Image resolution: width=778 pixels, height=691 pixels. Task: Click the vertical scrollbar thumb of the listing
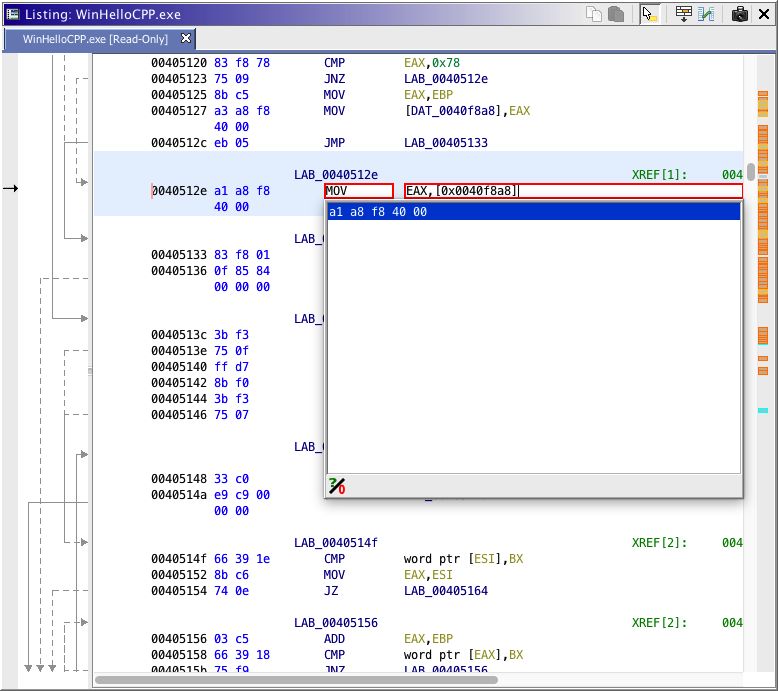[750, 171]
